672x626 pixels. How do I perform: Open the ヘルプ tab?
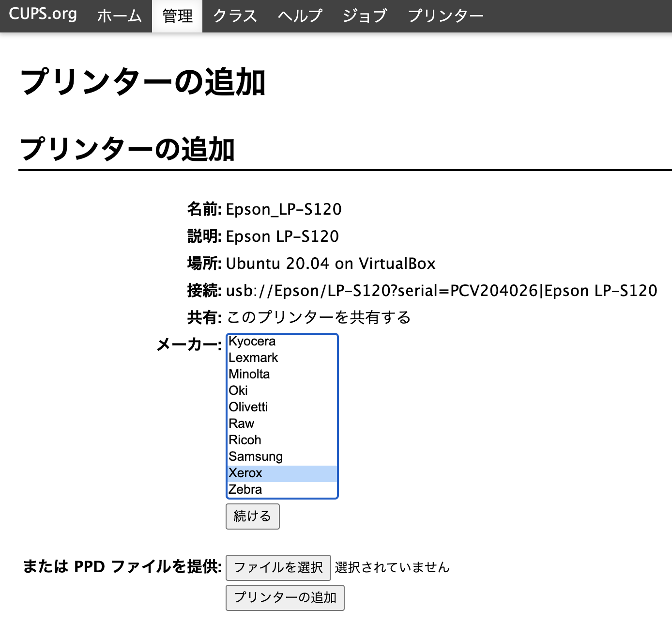(300, 16)
